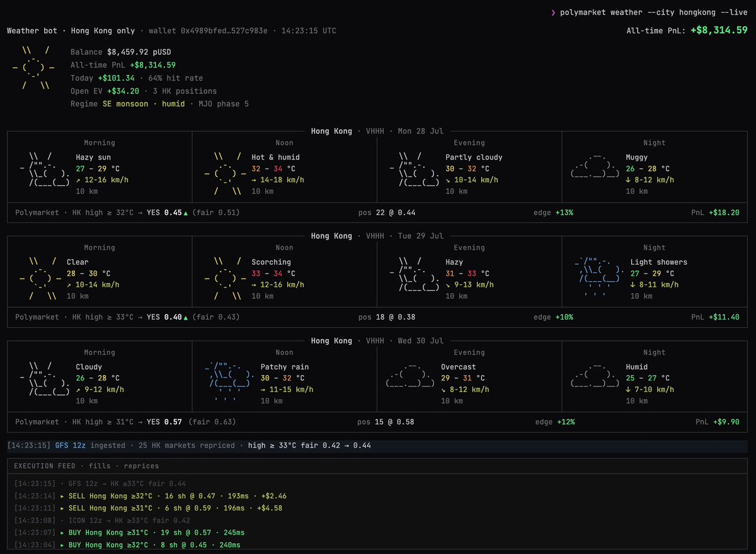Click the GFS 12z ingested status line

[x=377, y=446]
